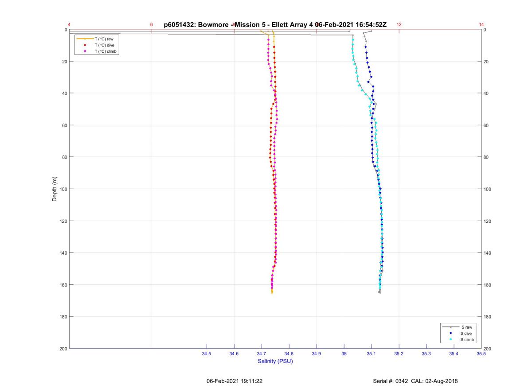Click depth tick 160 on right axis
Image resolution: width=532 pixels, height=392 pixels.
pos(488,285)
